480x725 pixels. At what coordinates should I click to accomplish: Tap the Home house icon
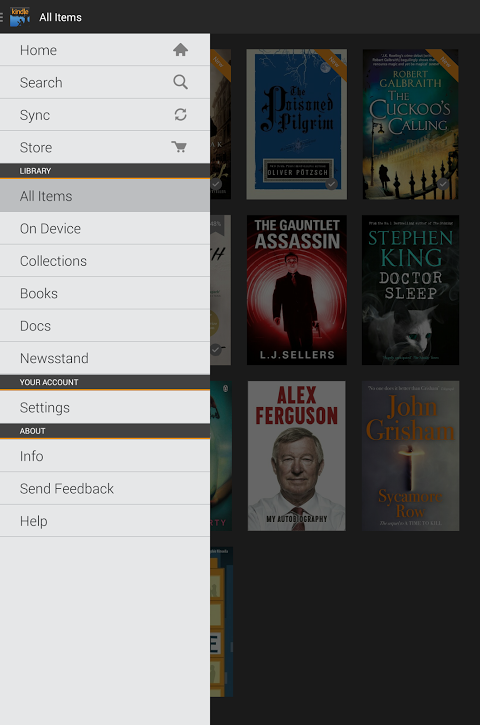[180, 49]
